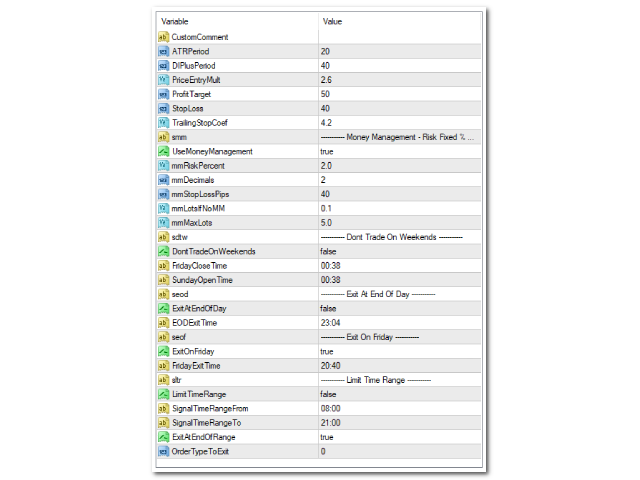Click the boolean icon beside UseMoneyManagement
The height and width of the screenshot is (480, 640).
pyautogui.click(x=163, y=151)
